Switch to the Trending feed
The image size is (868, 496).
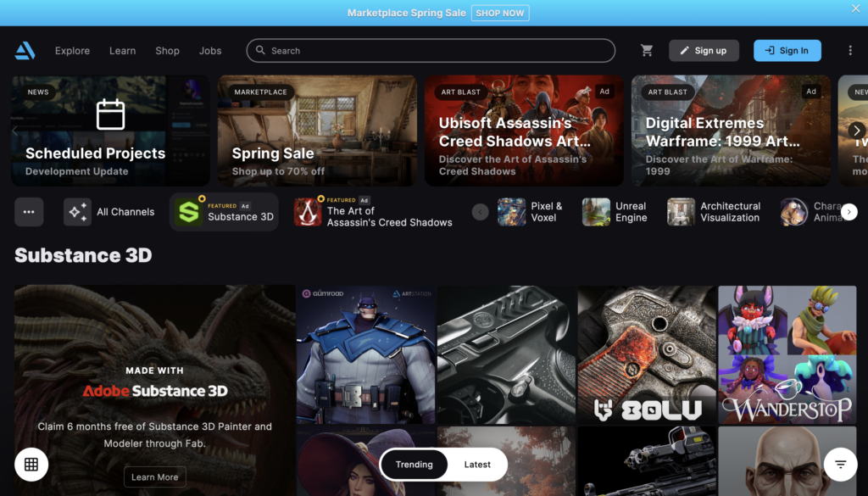click(414, 465)
